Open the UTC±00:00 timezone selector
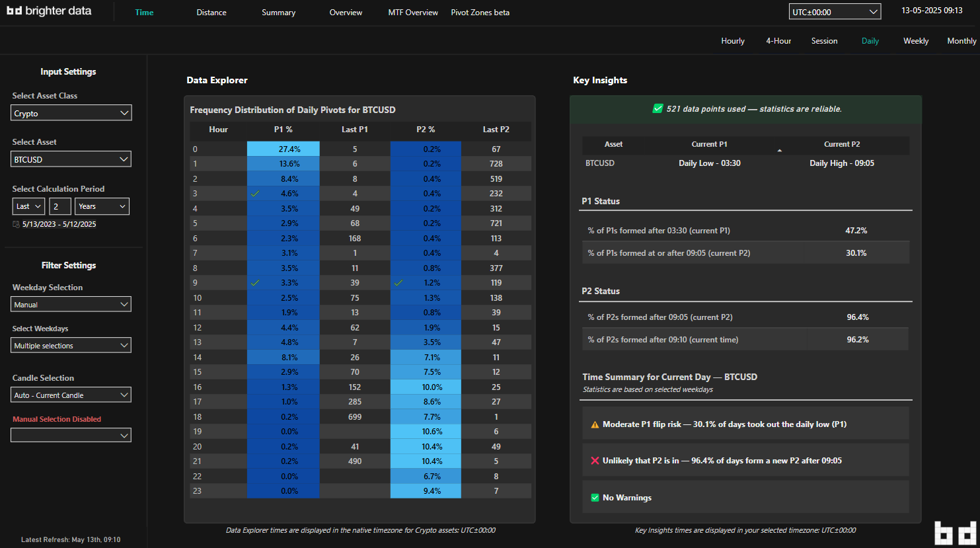 tap(835, 12)
